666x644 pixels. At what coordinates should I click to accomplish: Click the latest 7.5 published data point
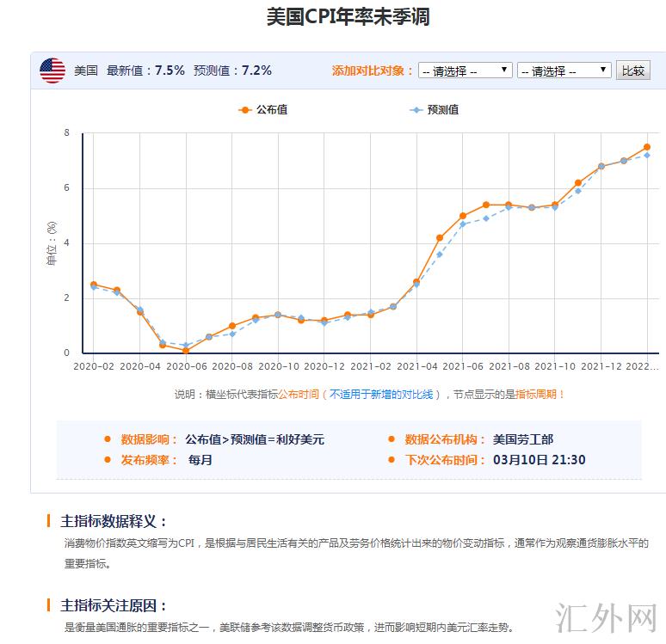(x=647, y=147)
